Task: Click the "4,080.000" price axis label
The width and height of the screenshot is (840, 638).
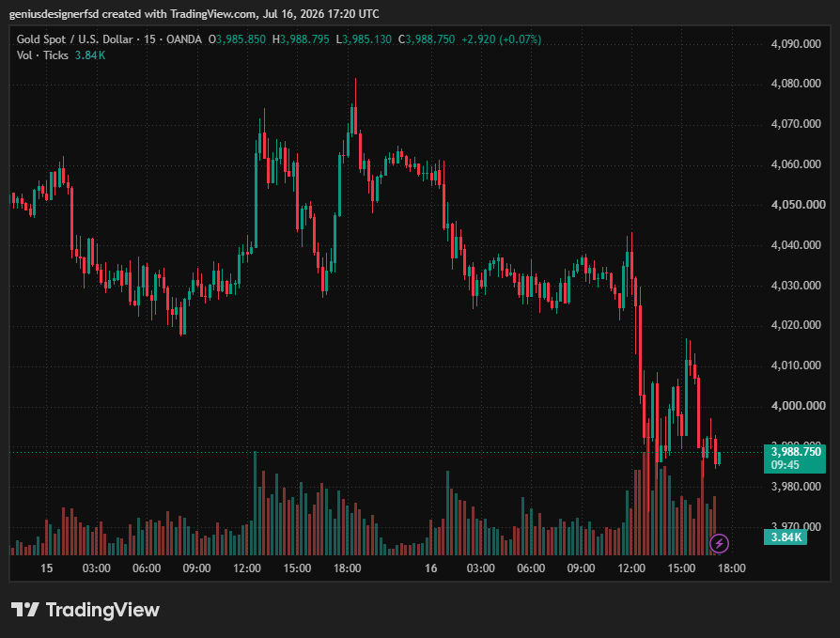Action: click(796, 84)
